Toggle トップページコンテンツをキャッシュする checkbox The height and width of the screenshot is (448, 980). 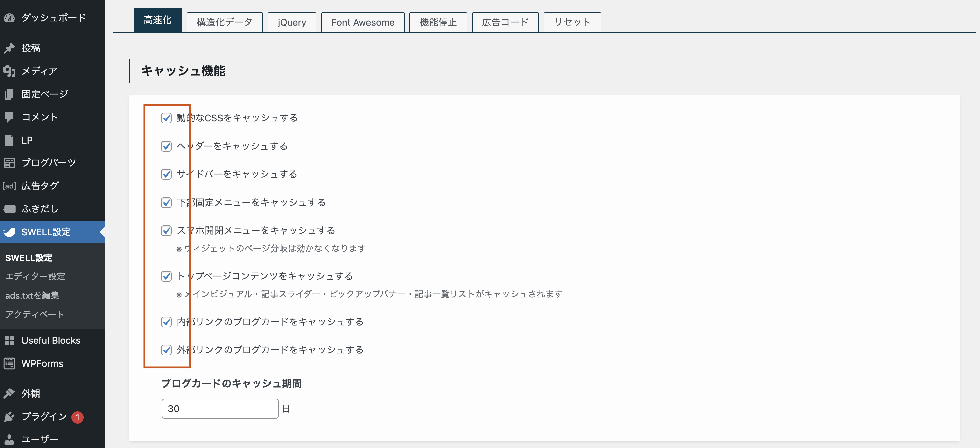click(x=166, y=276)
